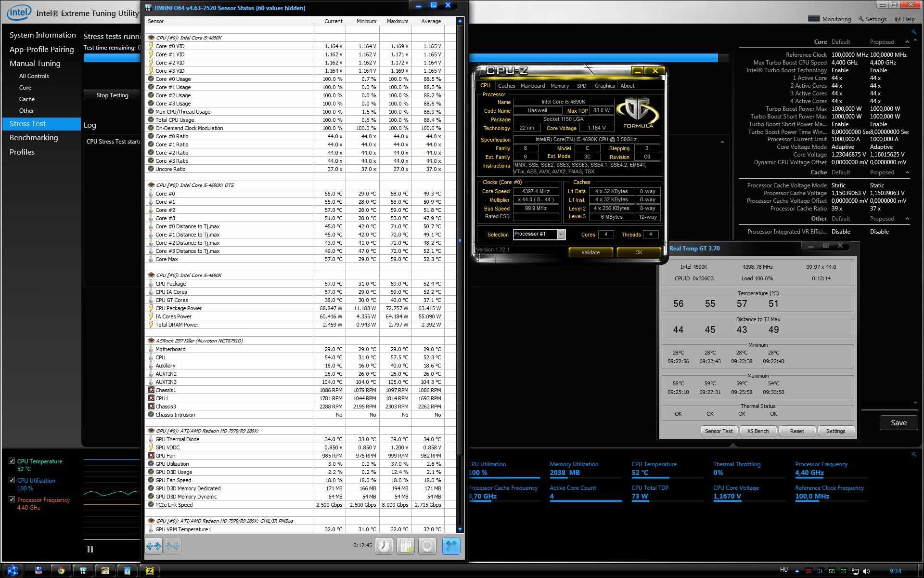Click Core #0 VID sensor row
Image resolution: width=924 pixels, height=578 pixels.
coord(301,46)
